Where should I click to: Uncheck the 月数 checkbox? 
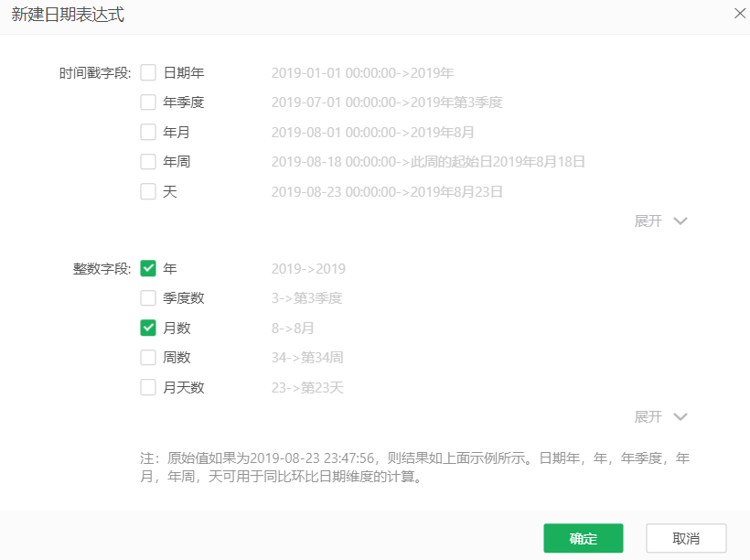click(x=148, y=328)
